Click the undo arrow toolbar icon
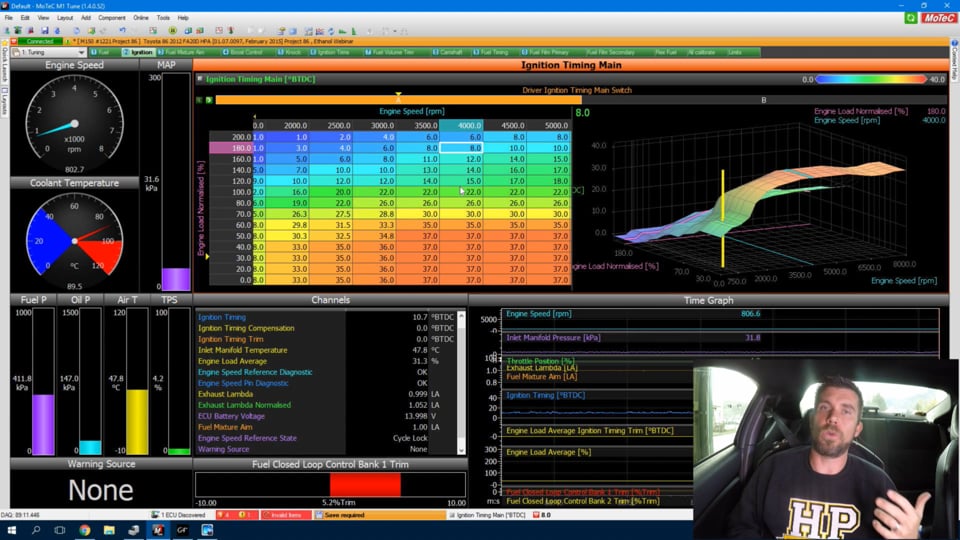This screenshot has width=960, height=540. (122, 31)
